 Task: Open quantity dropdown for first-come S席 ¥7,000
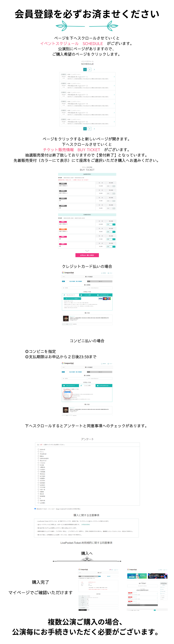111,239
